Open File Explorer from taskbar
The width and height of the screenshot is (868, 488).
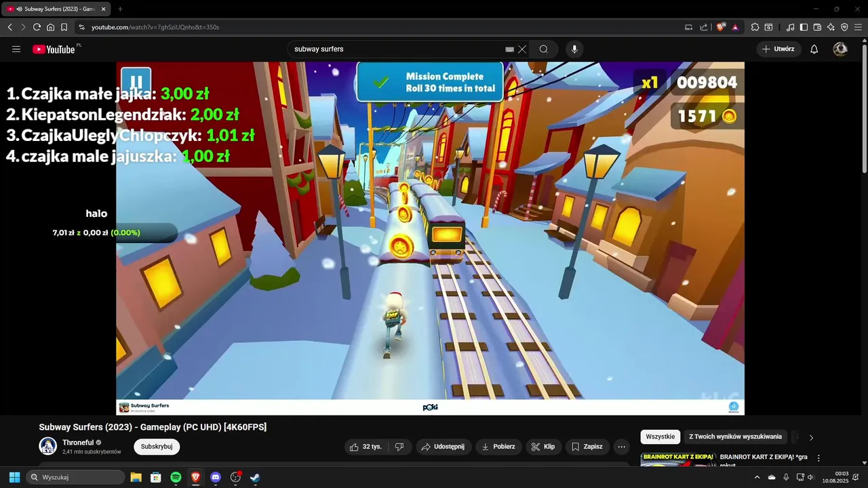136,477
